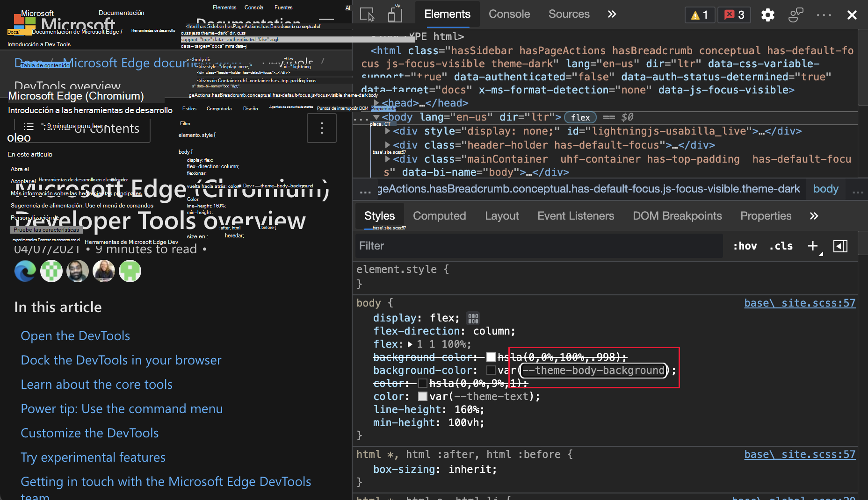The image size is (868, 500).
Task: Switch to the Computed tab
Action: (439, 216)
